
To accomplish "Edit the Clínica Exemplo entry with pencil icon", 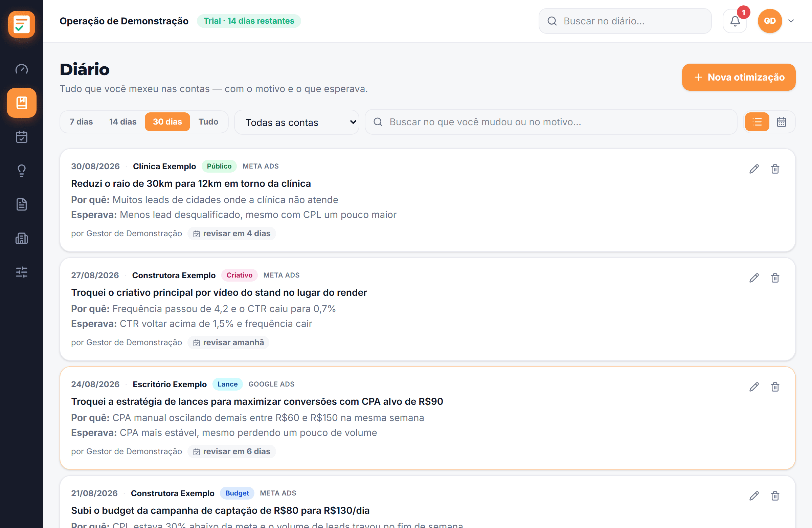I will tap(754, 169).
